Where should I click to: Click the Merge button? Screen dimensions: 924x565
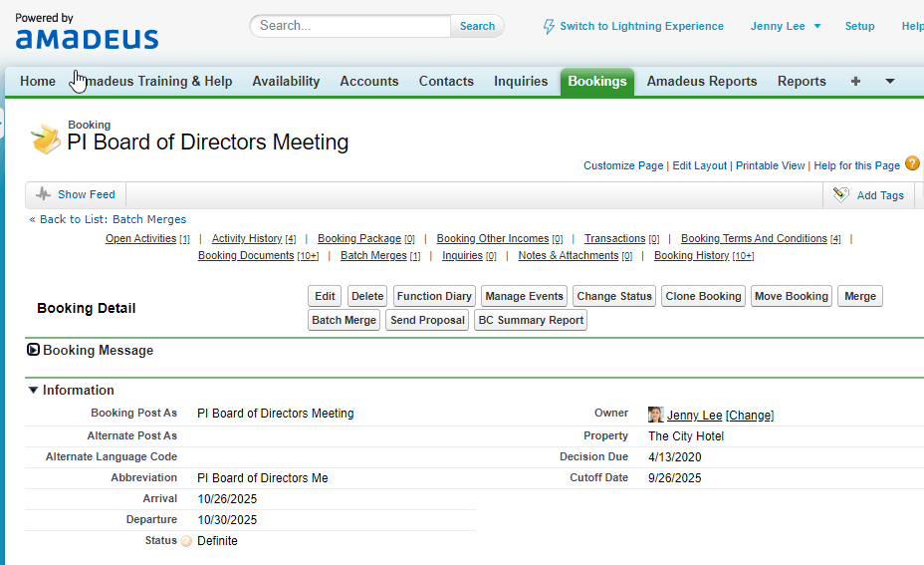(860, 296)
